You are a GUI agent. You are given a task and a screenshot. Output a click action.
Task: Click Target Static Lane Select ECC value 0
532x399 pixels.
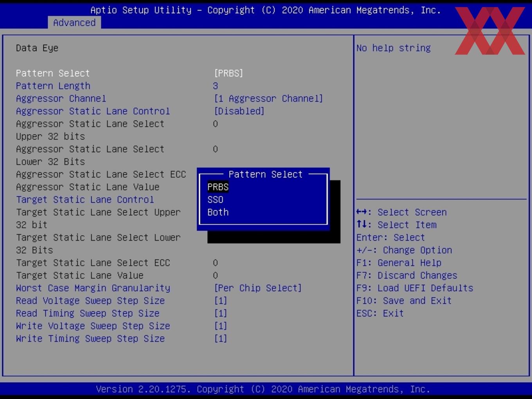pos(216,262)
